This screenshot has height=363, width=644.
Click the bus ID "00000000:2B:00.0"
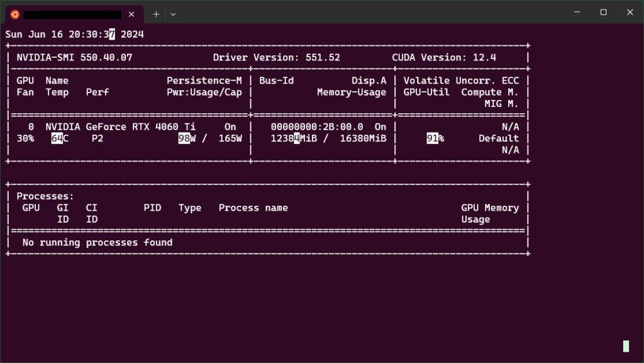pyautogui.click(x=317, y=127)
